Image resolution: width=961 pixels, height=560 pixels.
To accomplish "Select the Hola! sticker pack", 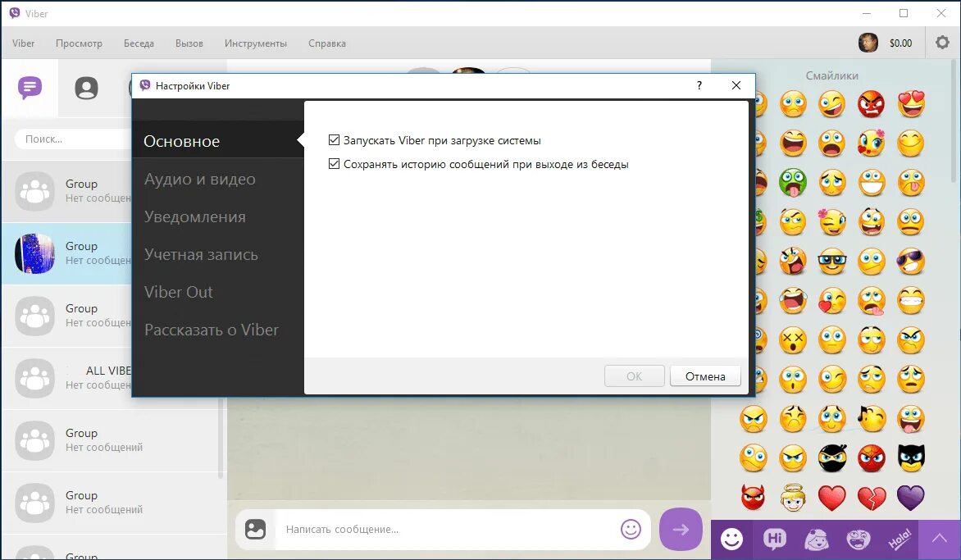I will click(x=900, y=540).
